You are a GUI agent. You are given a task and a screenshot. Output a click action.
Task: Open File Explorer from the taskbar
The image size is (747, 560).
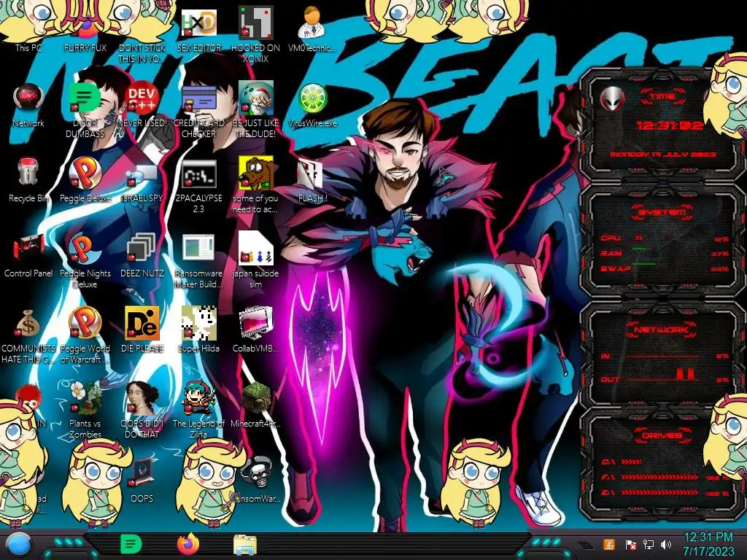click(x=245, y=544)
